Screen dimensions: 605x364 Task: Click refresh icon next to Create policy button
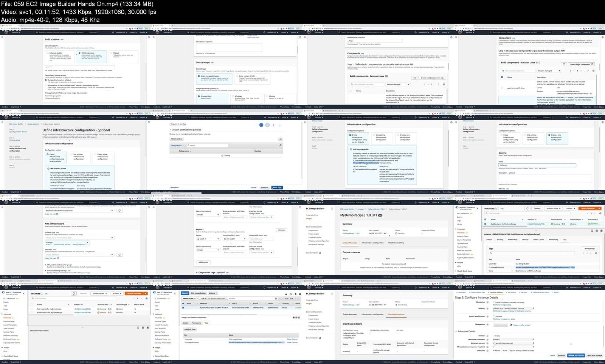280,139
